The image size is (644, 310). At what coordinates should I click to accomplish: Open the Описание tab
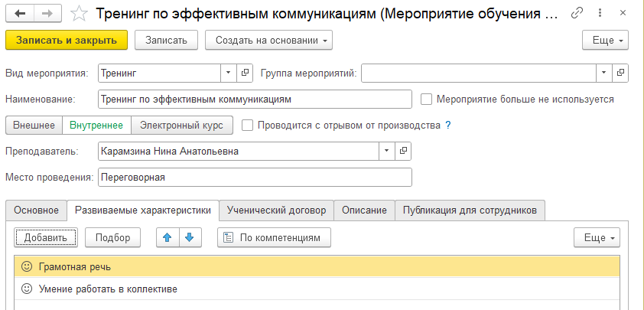tap(364, 210)
